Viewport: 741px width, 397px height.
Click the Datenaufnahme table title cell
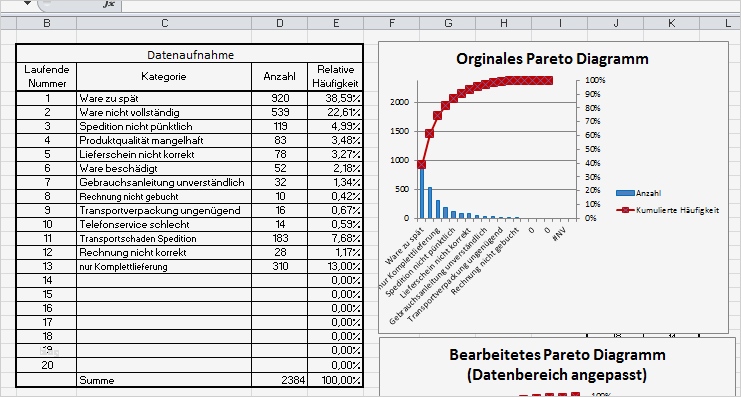(x=190, y=55)
